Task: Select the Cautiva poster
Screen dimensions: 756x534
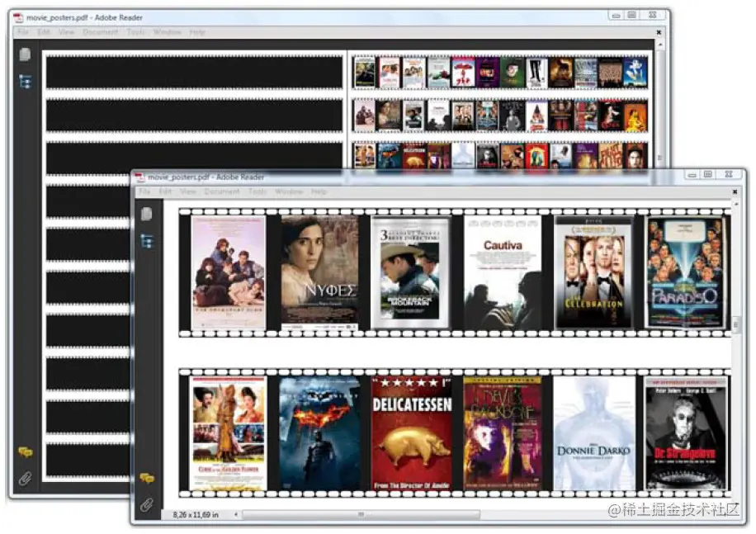Action: 503,273
